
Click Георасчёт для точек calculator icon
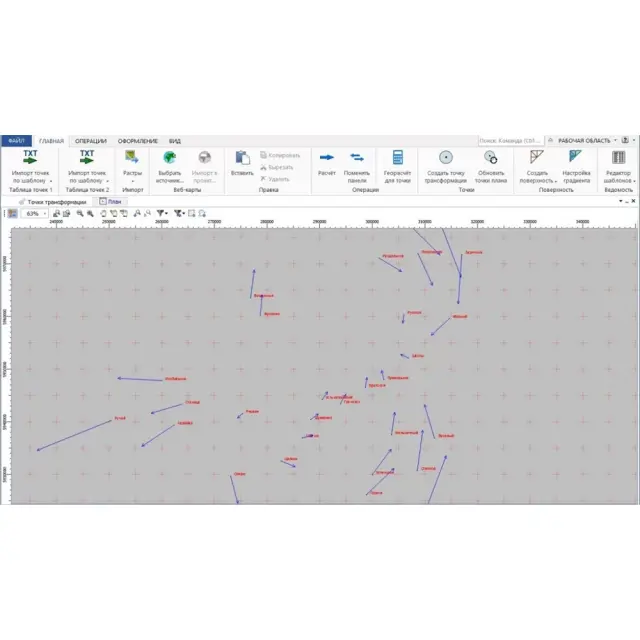[397, 158]
